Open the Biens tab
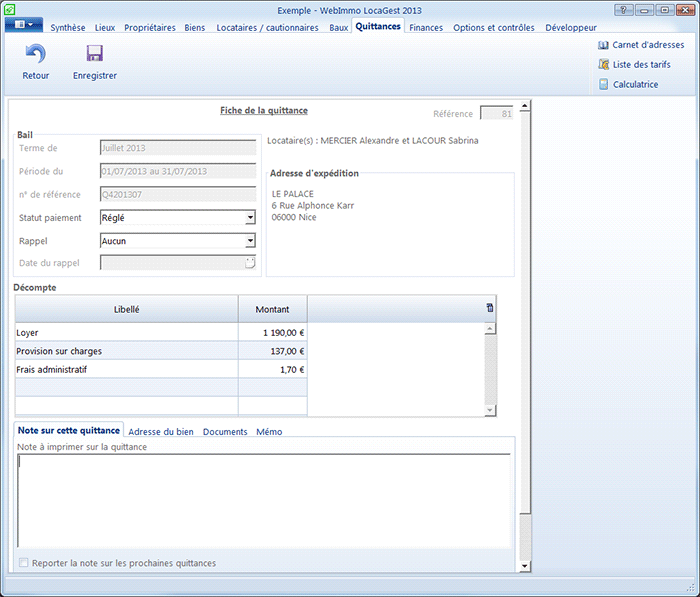Screen dimensions: 700x597 [x=195, y=28]
